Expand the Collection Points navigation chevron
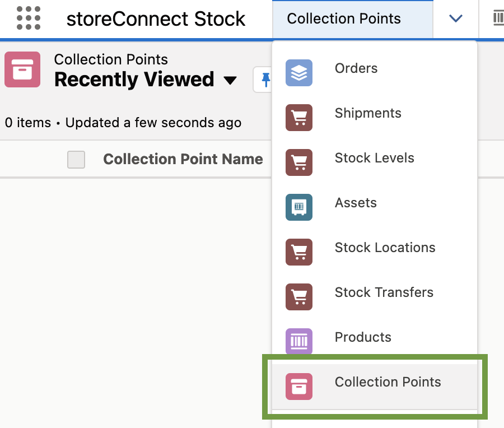 (x=455, y=18)
